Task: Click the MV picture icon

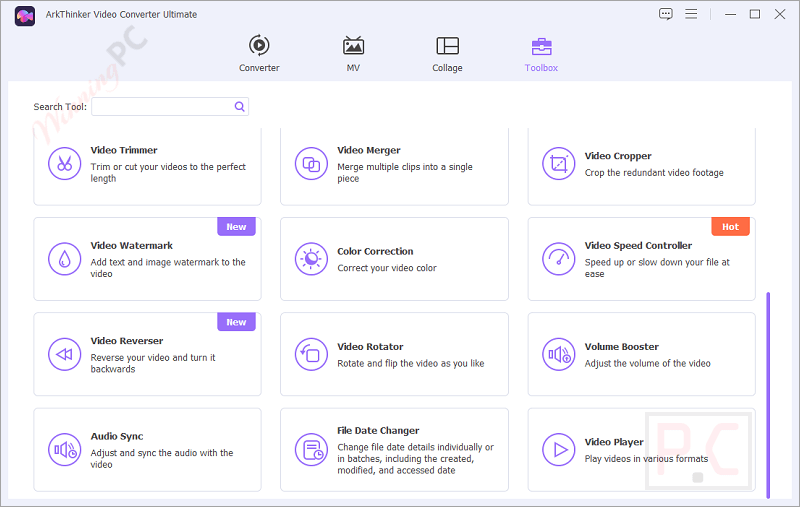Action: point(353,45)
